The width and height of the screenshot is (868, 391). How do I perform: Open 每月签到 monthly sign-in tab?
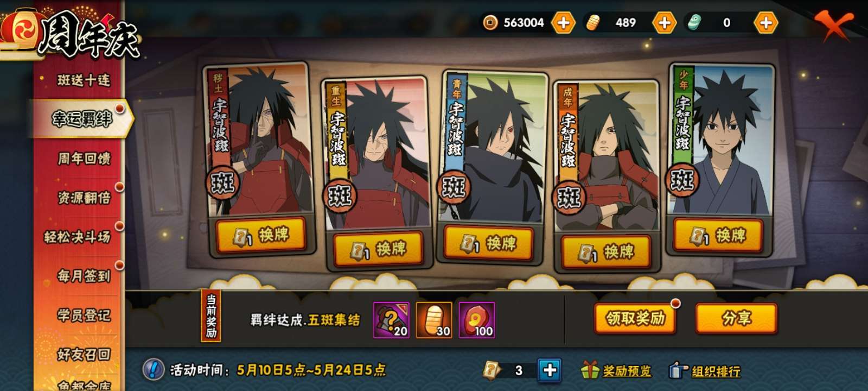[83, 276]
